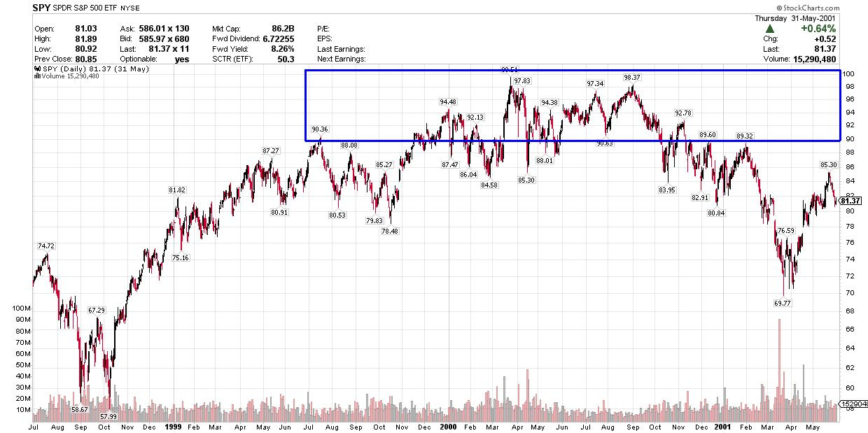The image size is (868, 433).
Task: Click the 94.48 peak price label
Action: click(448, 102)
